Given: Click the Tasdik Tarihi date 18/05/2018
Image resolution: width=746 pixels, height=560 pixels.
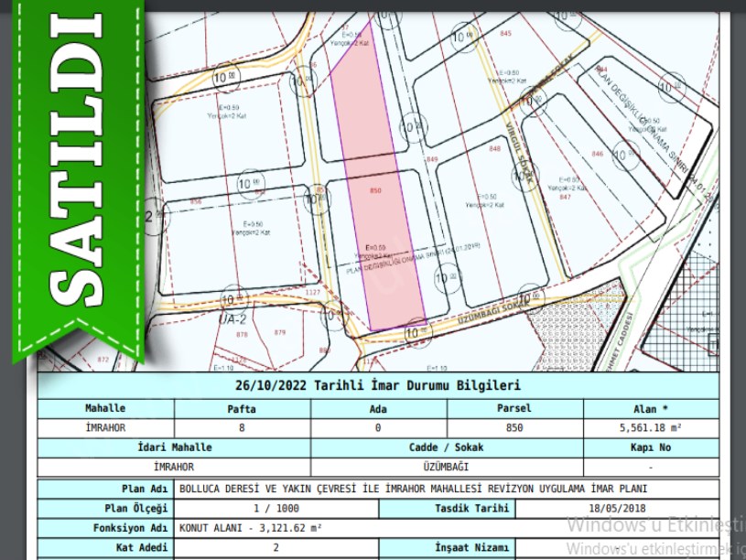Looking at the screenshot, I should pos(618,509).
